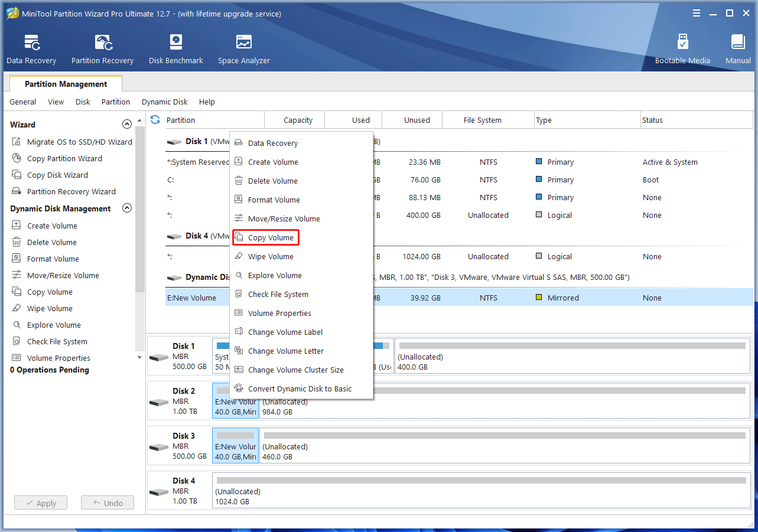Click the Disk 2 drive icon in disk map
Image resolution: width=758 pixels, height=532 pixels.
pos(159,402)
